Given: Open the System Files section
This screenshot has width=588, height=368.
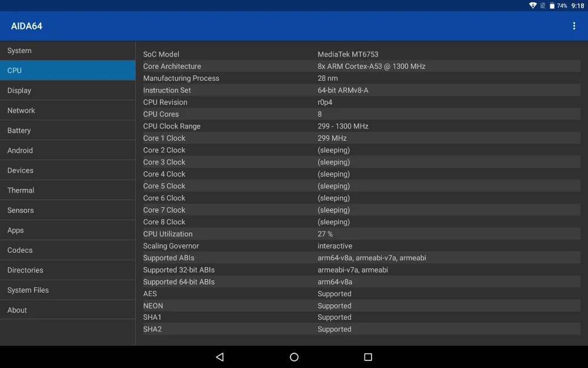Looking at the screenshot, I should pyautogui.click(x=68, y=290).
